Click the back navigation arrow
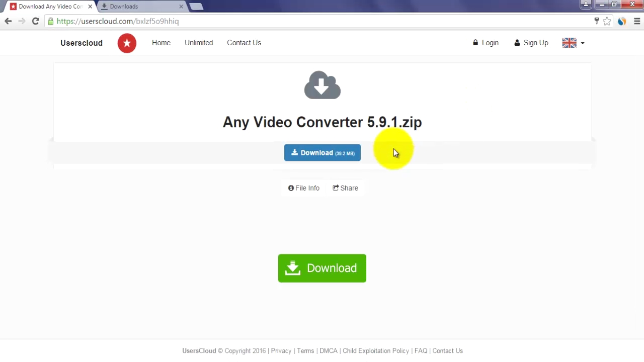 [x=8, y=21]
